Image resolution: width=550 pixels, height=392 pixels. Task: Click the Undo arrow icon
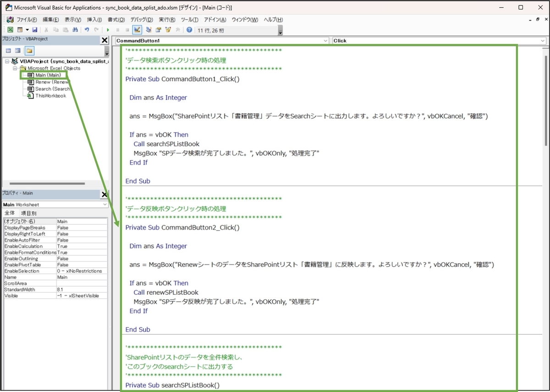click(x=87, y=30)
